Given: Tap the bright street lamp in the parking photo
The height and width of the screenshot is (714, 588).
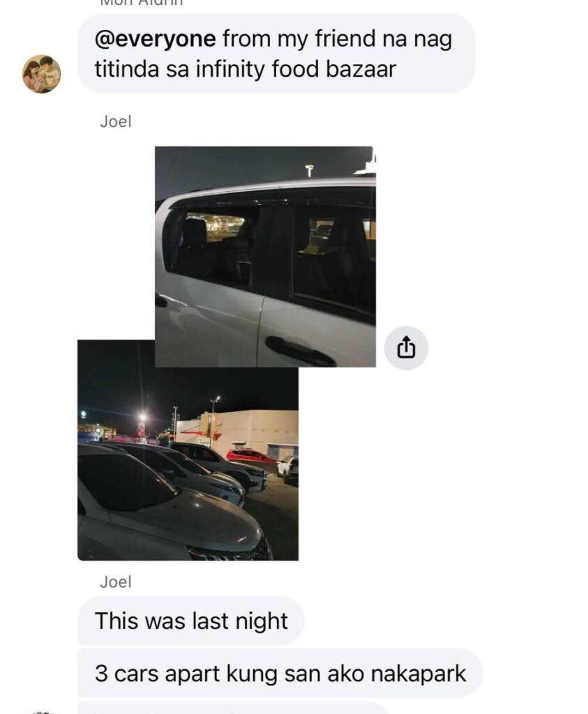Looking at the screenshot, I should (142, 417).
